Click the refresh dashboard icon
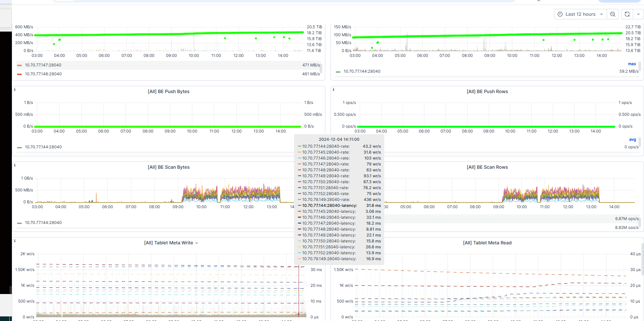The image size is (644, 321). pos(627,14)
